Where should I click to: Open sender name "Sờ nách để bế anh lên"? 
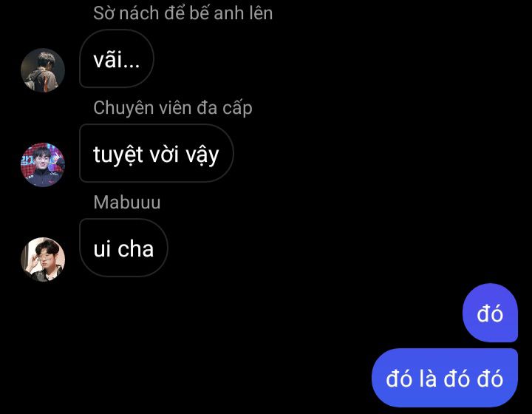183,13
